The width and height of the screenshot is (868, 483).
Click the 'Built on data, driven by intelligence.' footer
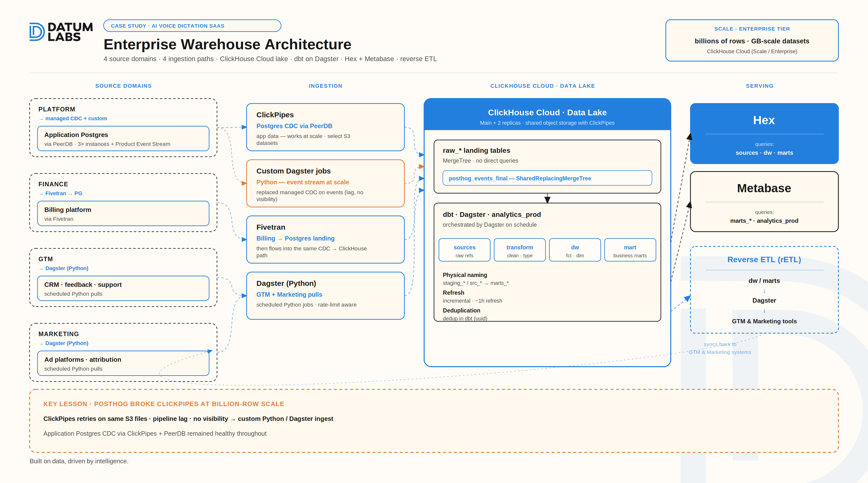pyautogui.click(x=79, y=461)
